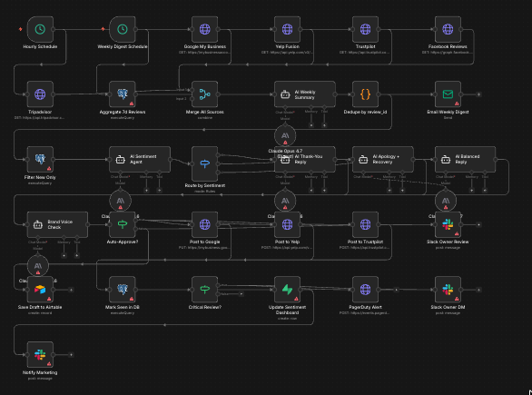Open the Email Weekly Digest node
The image size is (532, 395).
(x=448, y=94)
